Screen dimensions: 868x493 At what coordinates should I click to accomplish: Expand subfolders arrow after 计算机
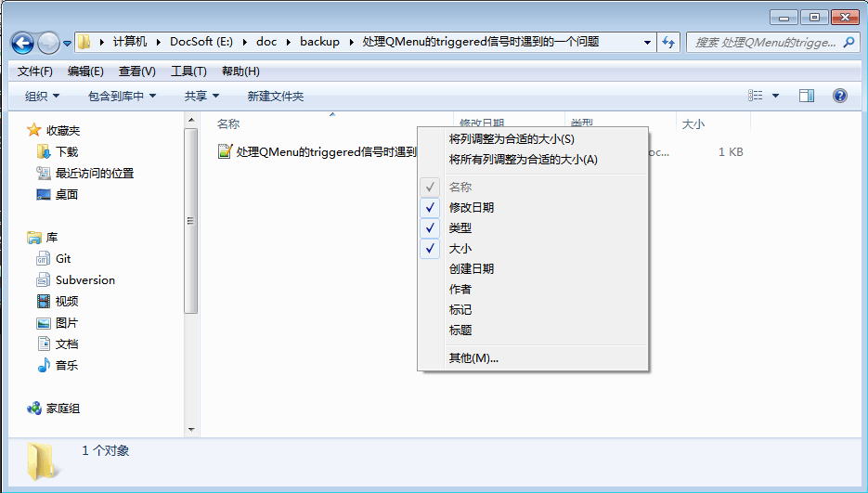click(159, 42)
